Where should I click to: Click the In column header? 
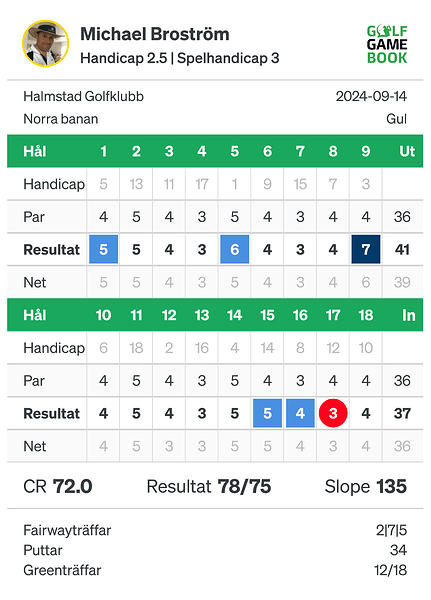click(408, 315)
